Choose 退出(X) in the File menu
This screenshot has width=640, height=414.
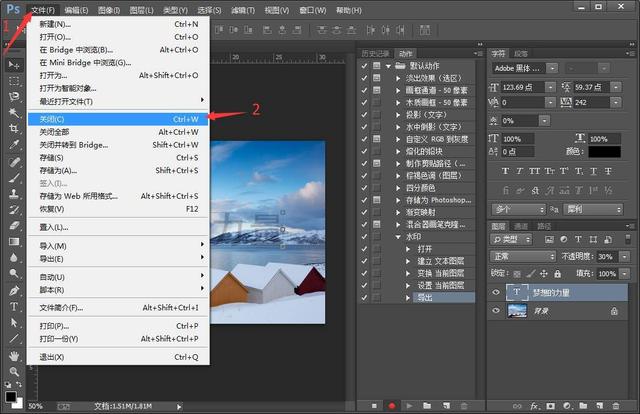pyautogui.click(x=118, y=357)
